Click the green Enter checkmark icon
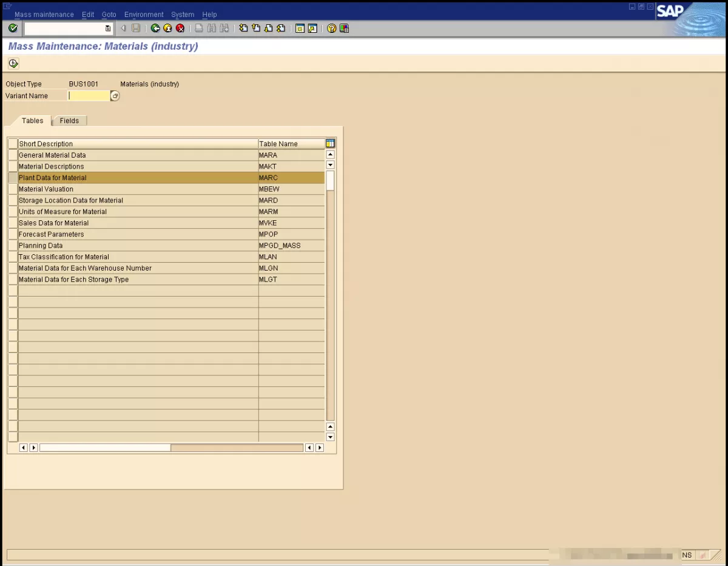728x566 pixels. coord(13,29)
